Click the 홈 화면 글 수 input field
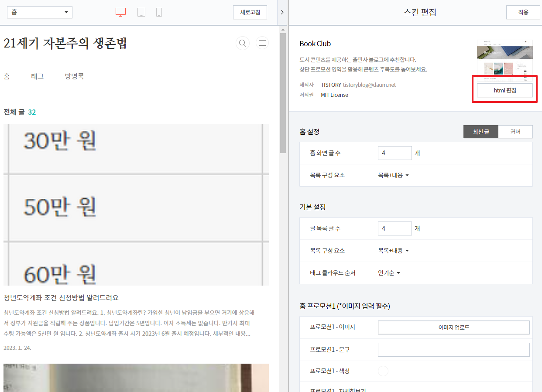This screenshot has height=392, width=542. point(395,153)
